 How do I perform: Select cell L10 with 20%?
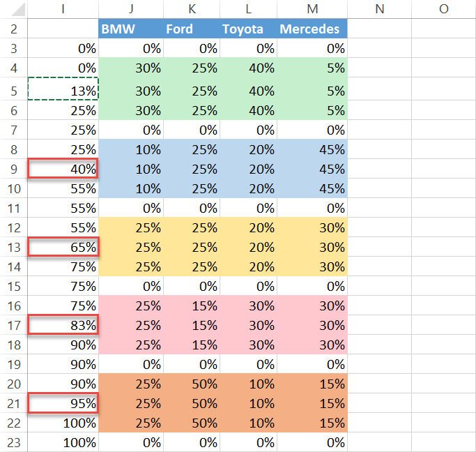click(248, 188)
